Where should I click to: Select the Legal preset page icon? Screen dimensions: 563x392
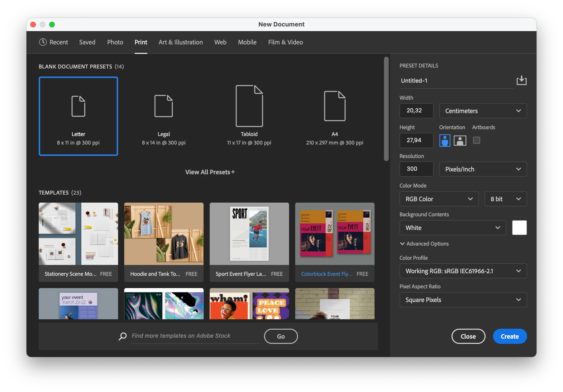tap(164, 106)
